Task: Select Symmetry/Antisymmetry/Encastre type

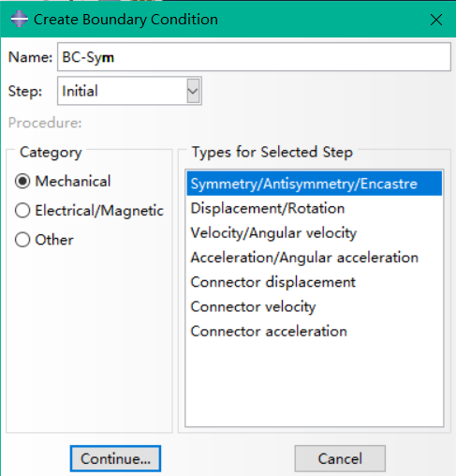Action: pos(315,184)
